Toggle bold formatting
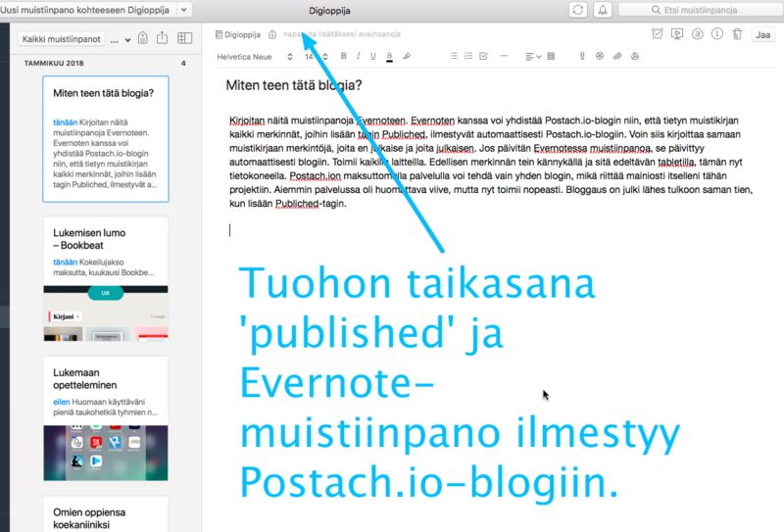The height and width of the screenshot is (532, 784). coord(344,56)
